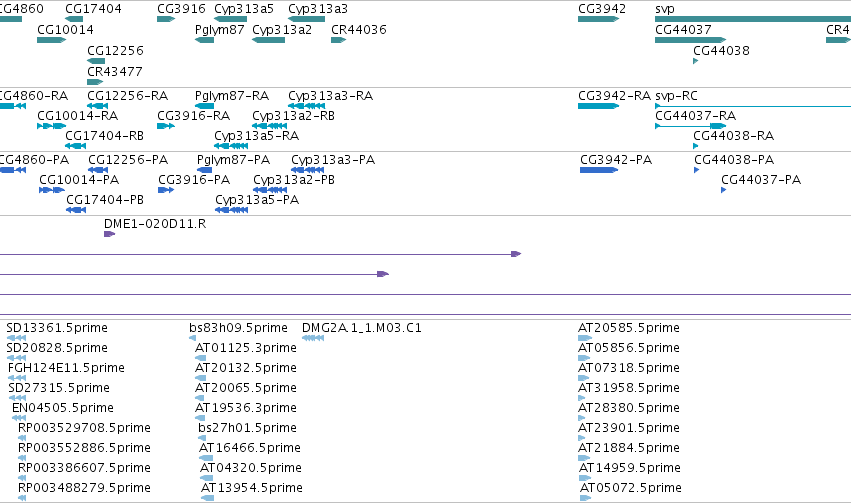
Task: Select transcript Pglym87-RA
Action: tap(204, 106)
